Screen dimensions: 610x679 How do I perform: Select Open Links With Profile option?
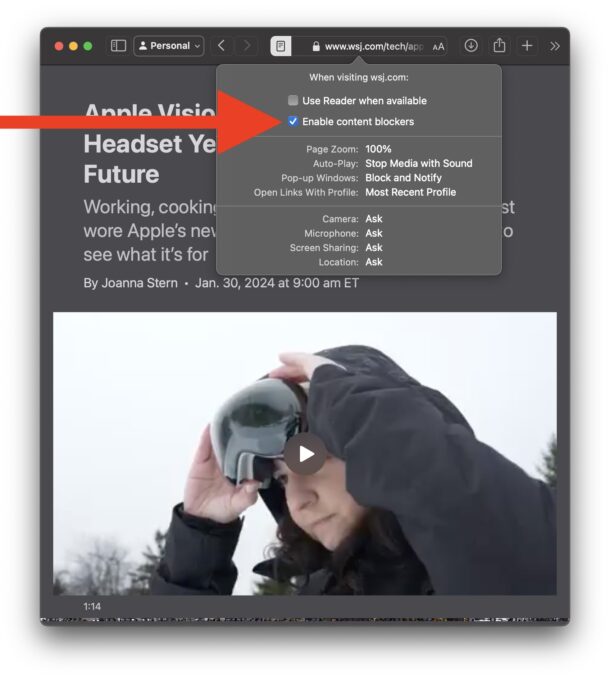tap(412, 192)
